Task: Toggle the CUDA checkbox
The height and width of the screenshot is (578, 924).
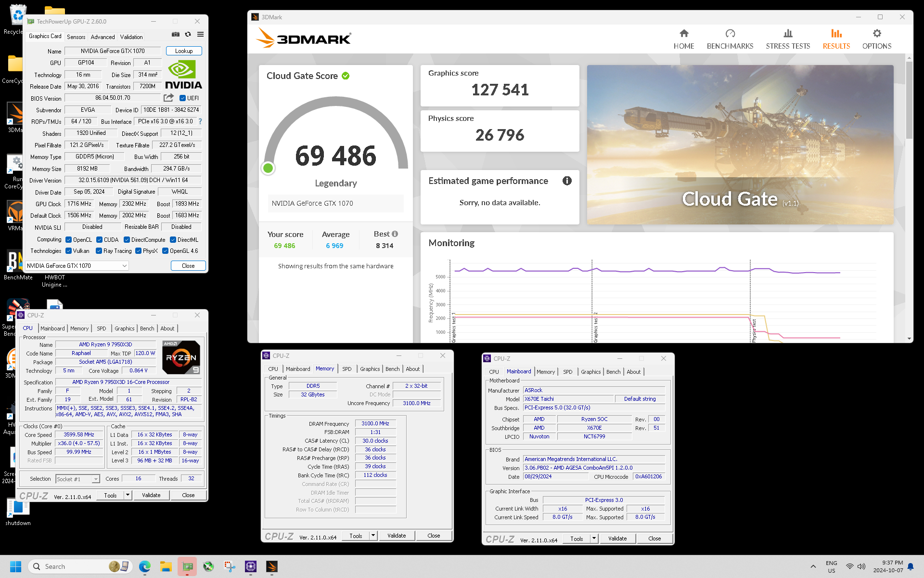Action: tap(99, 240)
